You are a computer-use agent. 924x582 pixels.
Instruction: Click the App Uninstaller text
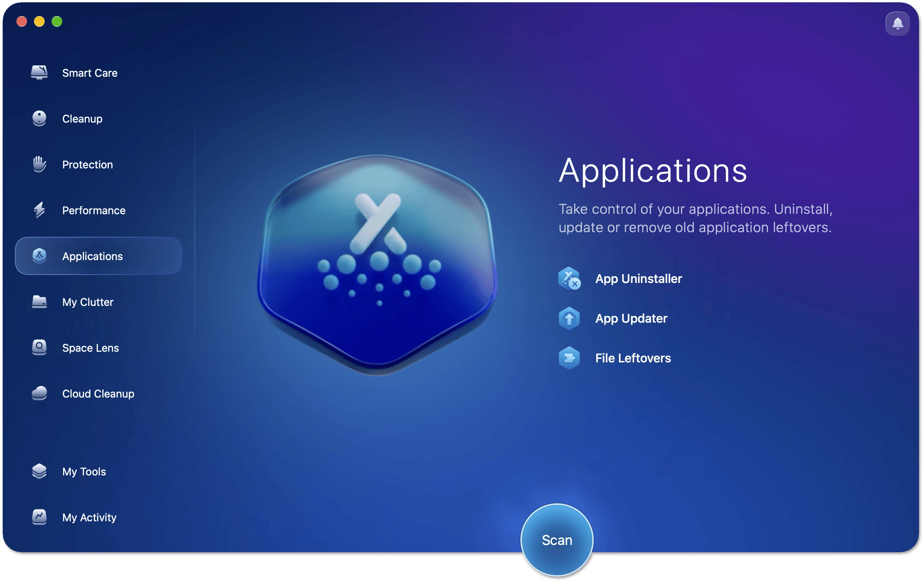[x=638, y=279]
